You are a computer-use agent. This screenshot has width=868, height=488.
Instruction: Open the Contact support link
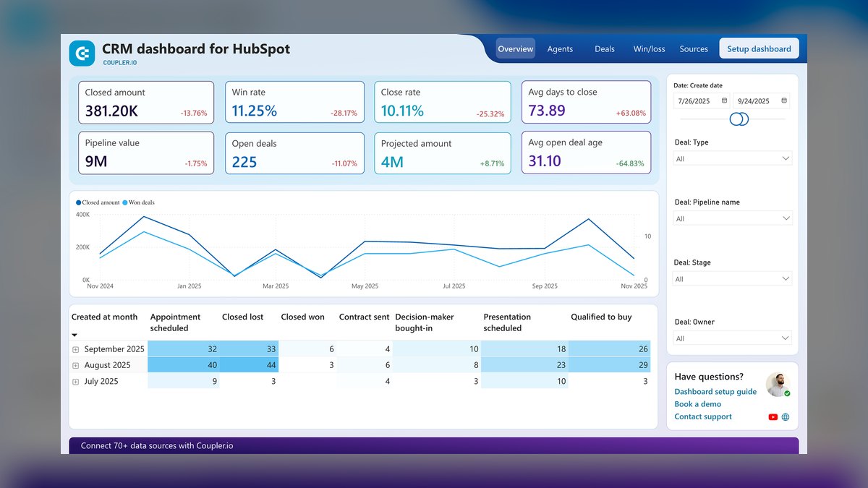point(703,416)
